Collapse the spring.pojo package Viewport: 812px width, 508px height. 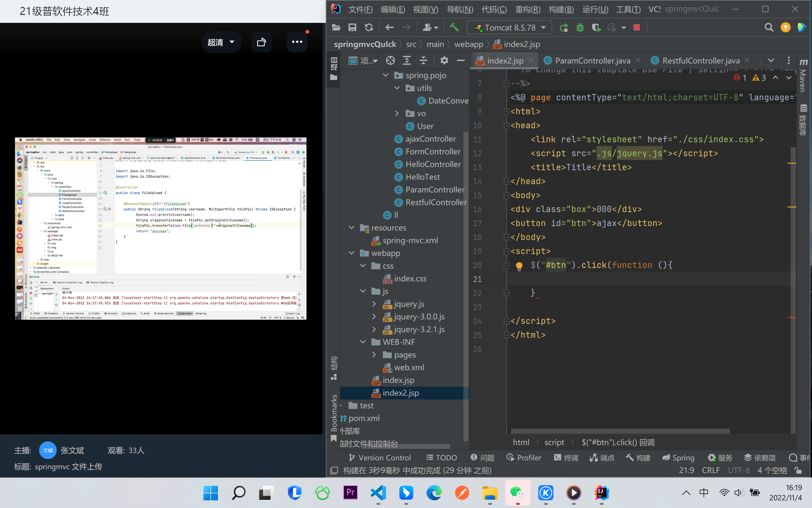[x=386, y=75]
